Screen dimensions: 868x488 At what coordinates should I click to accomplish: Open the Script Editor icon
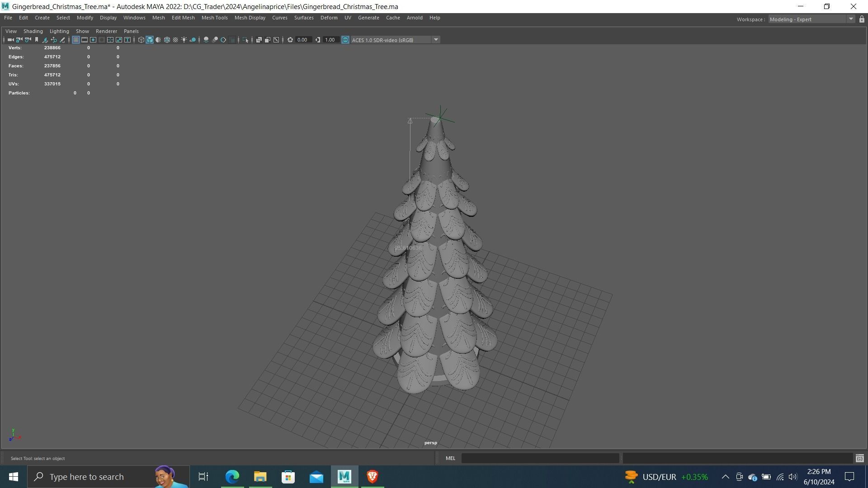click(x=859, y=458)
